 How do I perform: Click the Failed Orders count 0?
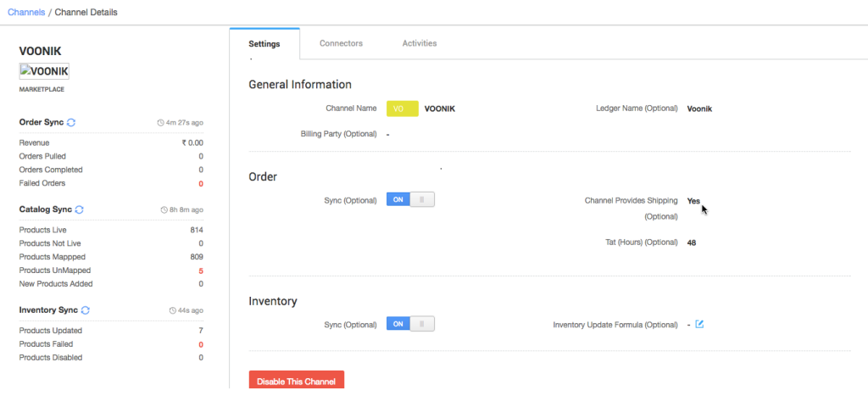201,183
